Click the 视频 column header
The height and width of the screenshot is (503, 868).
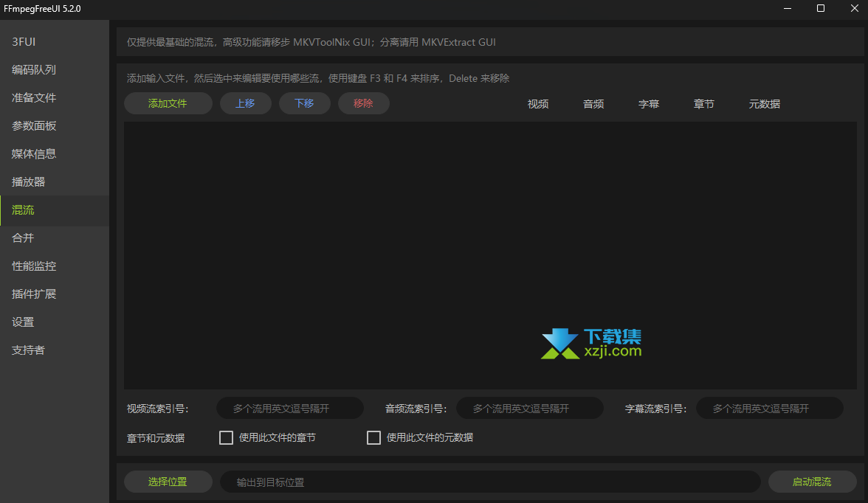[538, 104]
